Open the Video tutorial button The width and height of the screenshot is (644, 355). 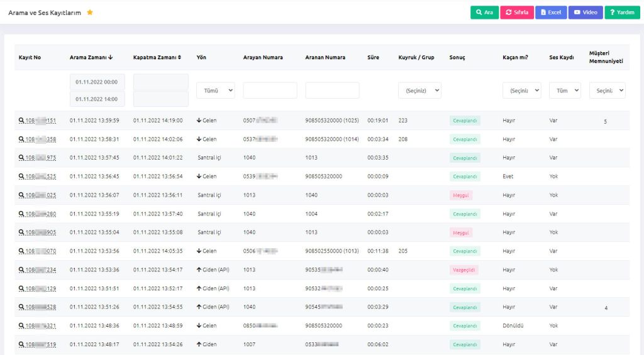586,13
